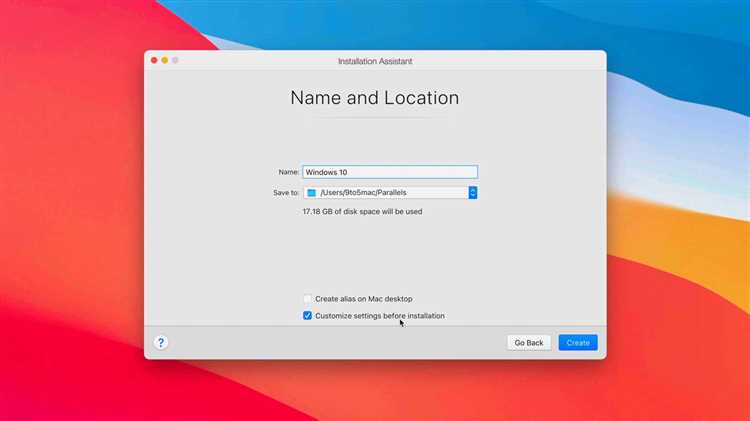Go Back to the previous step
This screenshot has height=421, width=750.
pyautogui.click(x=529, y=343)
